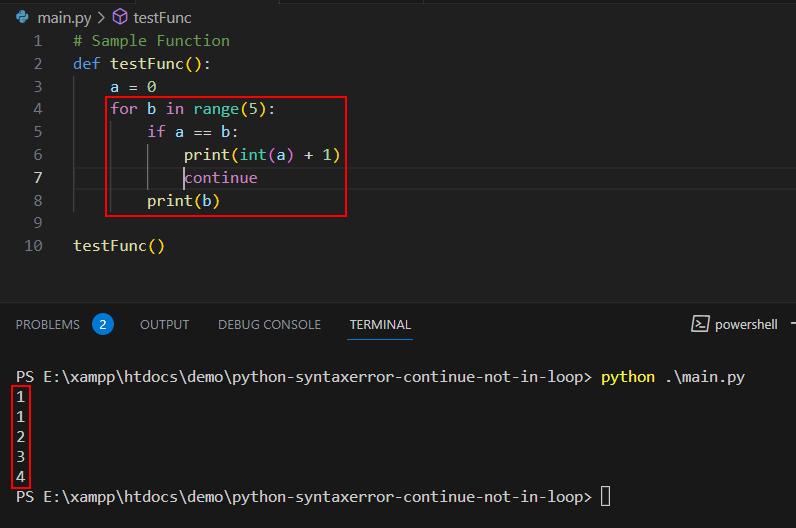Screen dimensions: 796x528
Task: Click '.\main.py' argument in terminal
Action: (705, 377)
